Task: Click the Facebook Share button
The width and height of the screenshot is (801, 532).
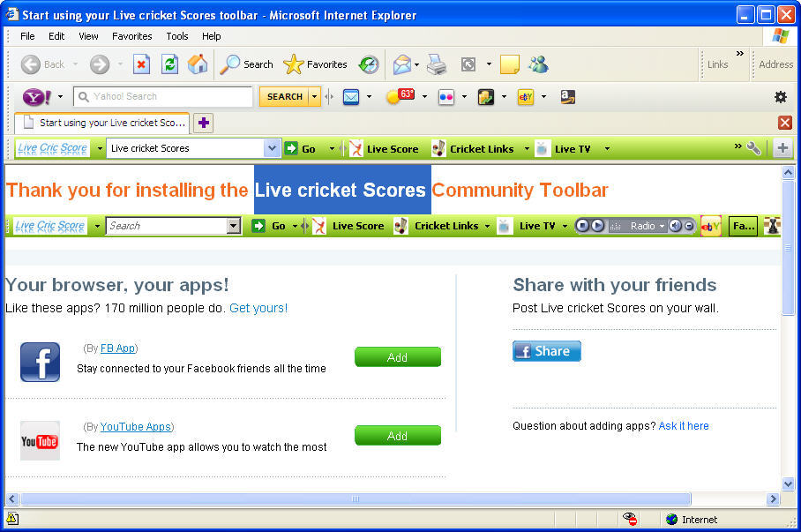Action: pos(546,350)
